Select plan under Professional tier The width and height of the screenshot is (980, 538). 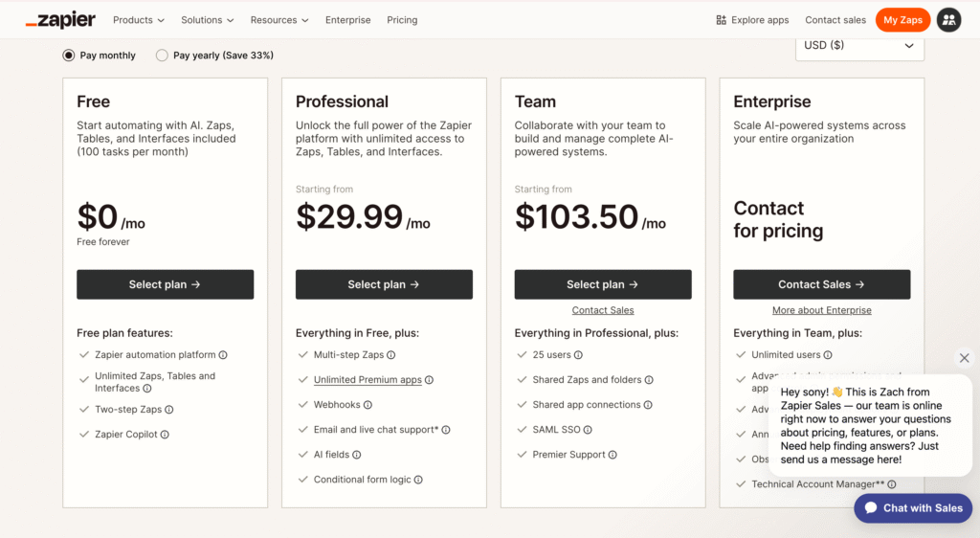pos(384,284)
